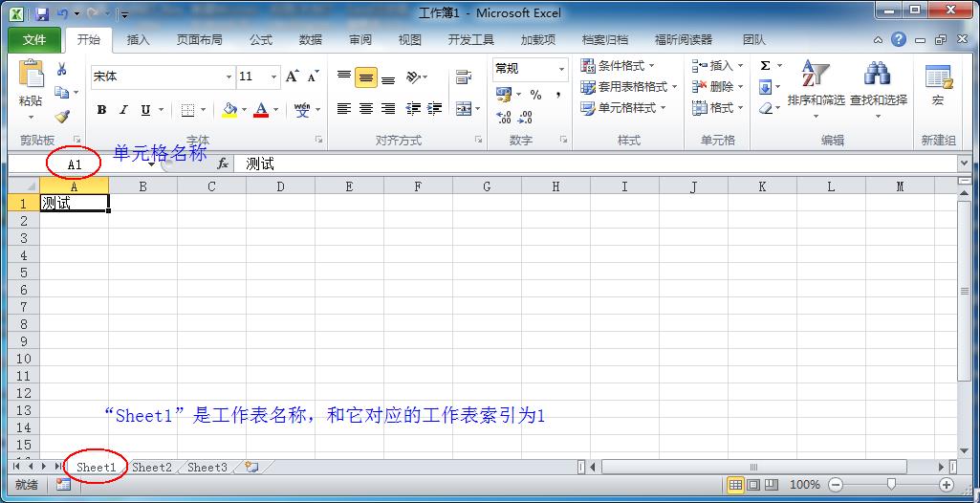Decrease font size with small A
Image resolution: width=980 pixels, height=503 pixels.
[314, 77]
